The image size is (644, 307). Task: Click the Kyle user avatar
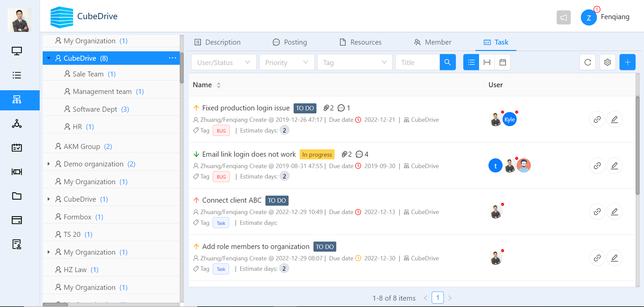pyautogui.click(x=509, y=119)
